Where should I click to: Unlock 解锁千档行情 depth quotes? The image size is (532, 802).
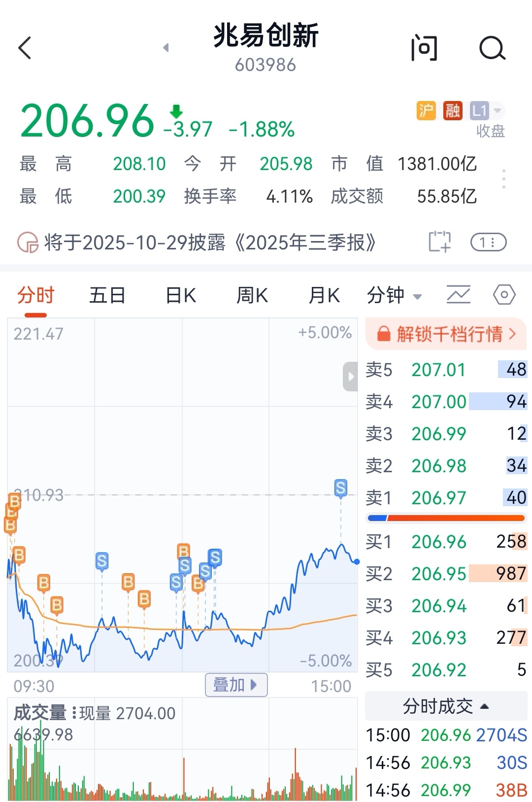pyautogui.click(x=446, y=334)
